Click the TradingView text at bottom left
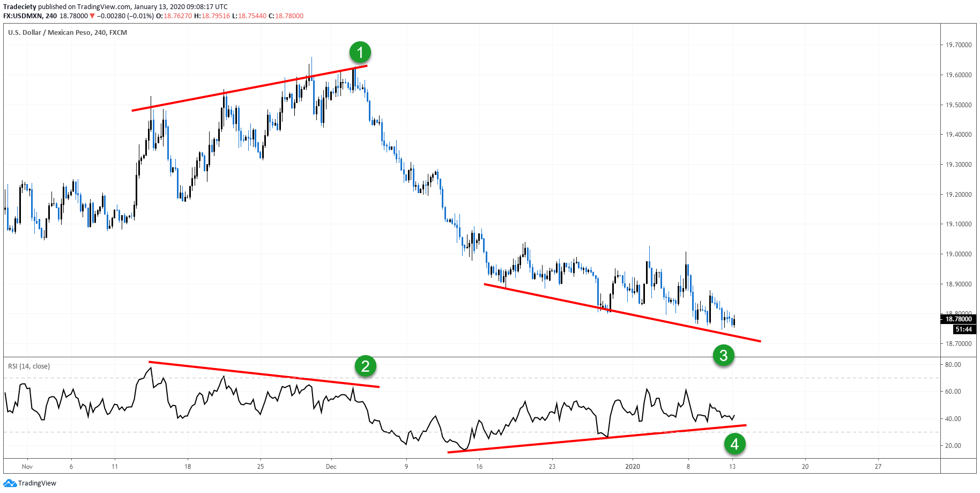Viewport: 980px width, 493px height. pyautogui.click(x=37, y=483)
